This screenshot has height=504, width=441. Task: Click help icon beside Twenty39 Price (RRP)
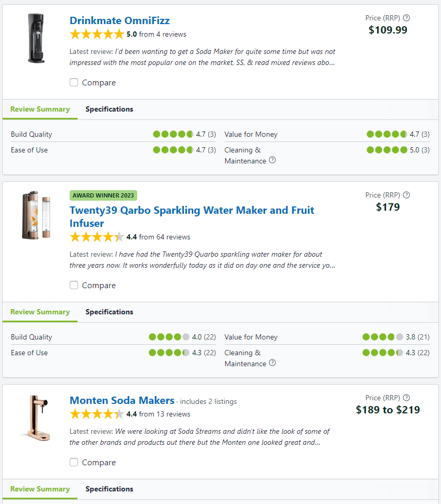[x=406, y=195]
